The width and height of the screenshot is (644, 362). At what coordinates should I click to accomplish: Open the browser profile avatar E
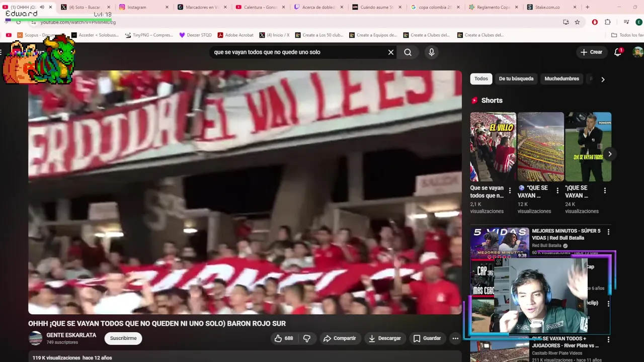click(638, 22)
